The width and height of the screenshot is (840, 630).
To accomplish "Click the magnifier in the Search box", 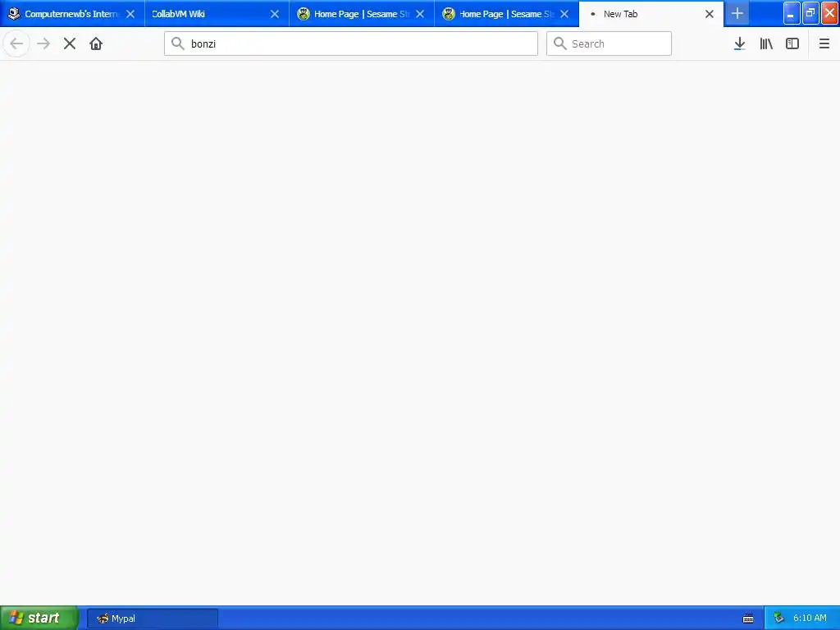I will [x=559, y=43].
